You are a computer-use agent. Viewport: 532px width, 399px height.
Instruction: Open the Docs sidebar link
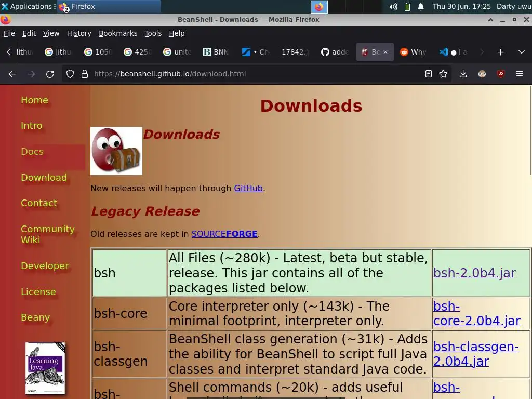point(32,151)
